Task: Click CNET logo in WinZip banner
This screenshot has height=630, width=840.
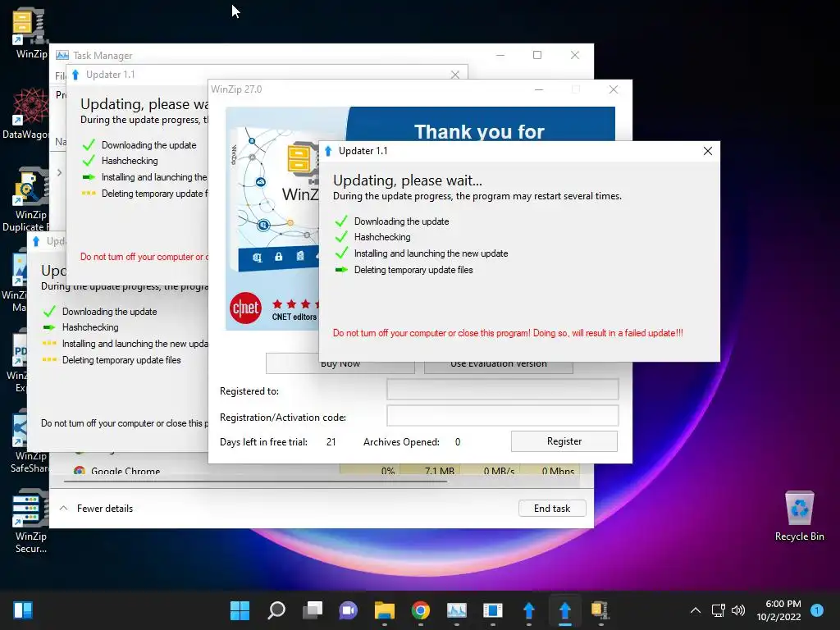Action: tap(245, 308)
